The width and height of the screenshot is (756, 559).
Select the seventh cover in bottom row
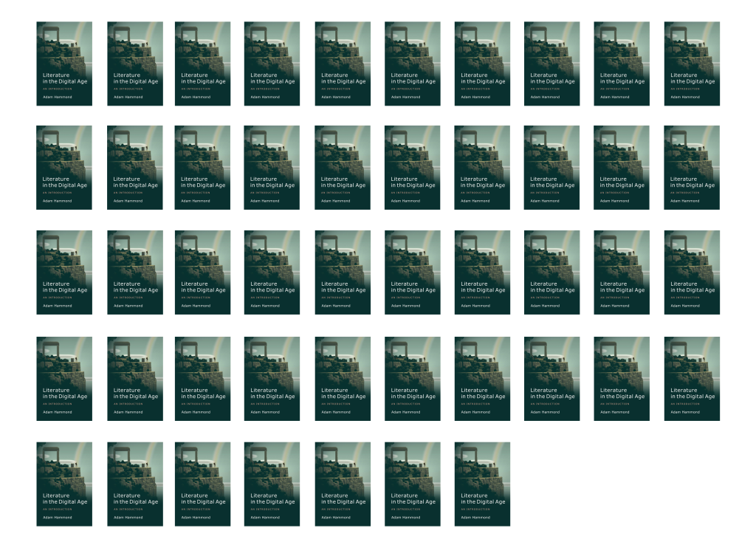tap(482, 484)
